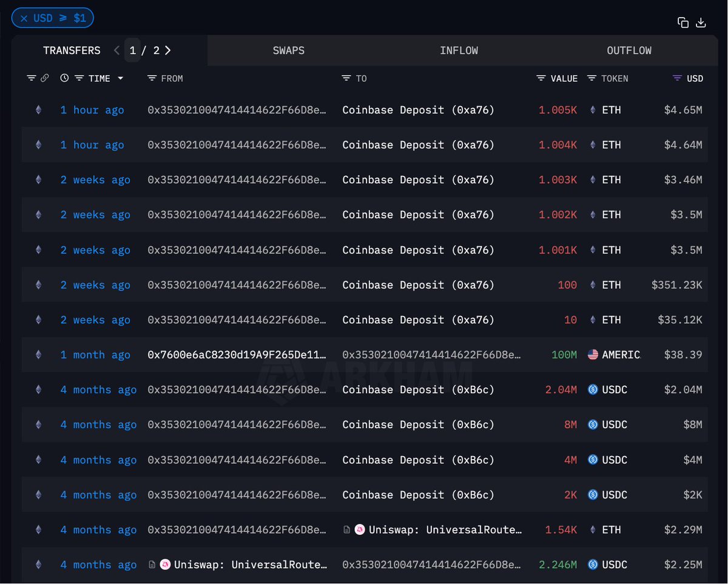Select the $2K USD cell
Screen dimensions: 728x584
coord(693,495)
